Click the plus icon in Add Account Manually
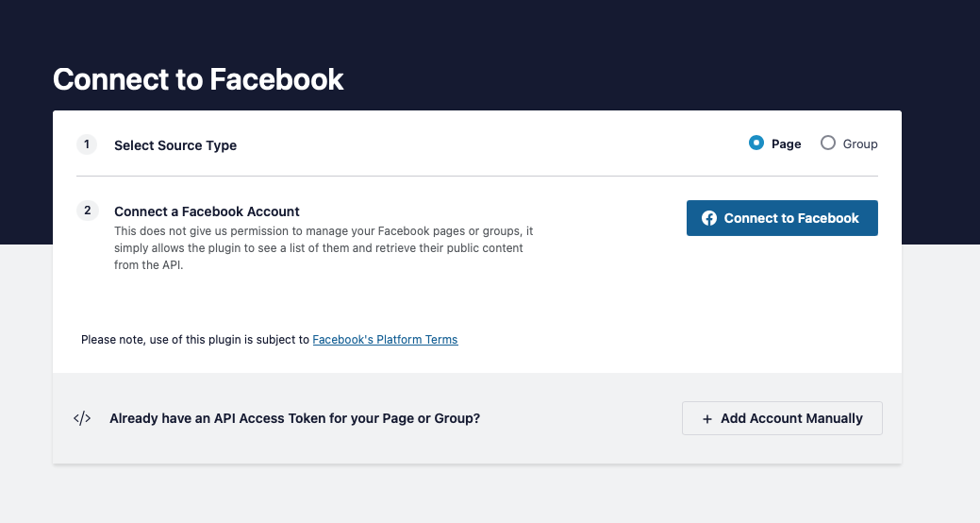The height and width of the screenshot is (523, 980). click(706, 419)
